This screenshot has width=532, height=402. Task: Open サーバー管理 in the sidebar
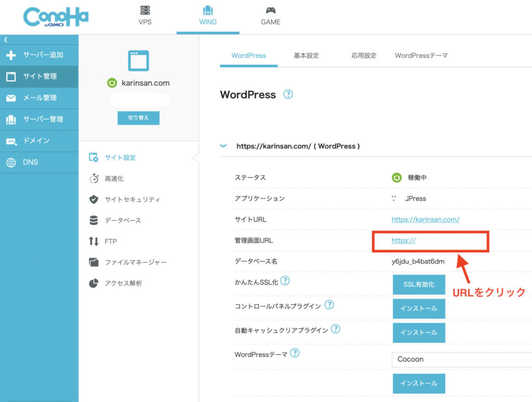tap(39, 119)
